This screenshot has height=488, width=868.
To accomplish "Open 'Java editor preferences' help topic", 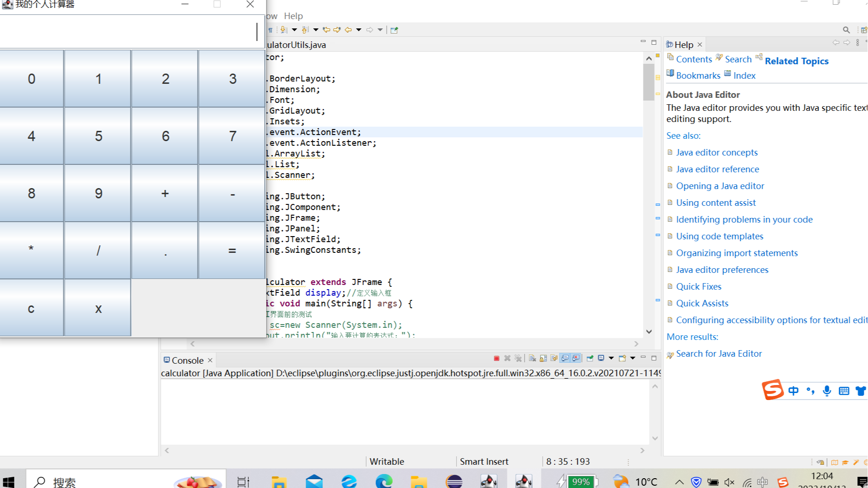I will coord(722,270).
